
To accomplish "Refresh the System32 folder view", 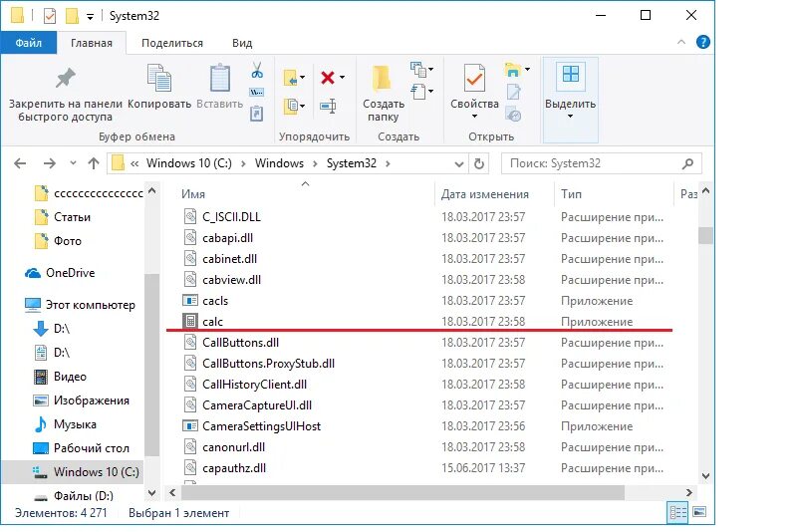I will [x=479, y=163].
